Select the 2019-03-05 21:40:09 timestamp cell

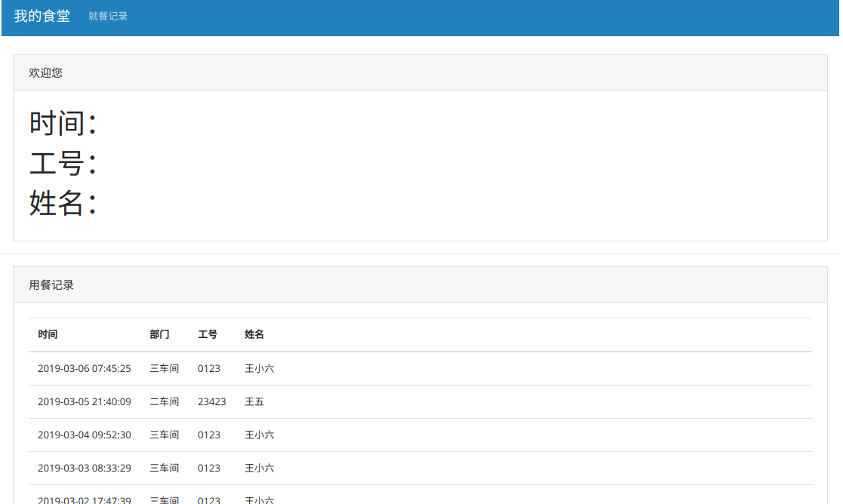click(x=84, y=402)
